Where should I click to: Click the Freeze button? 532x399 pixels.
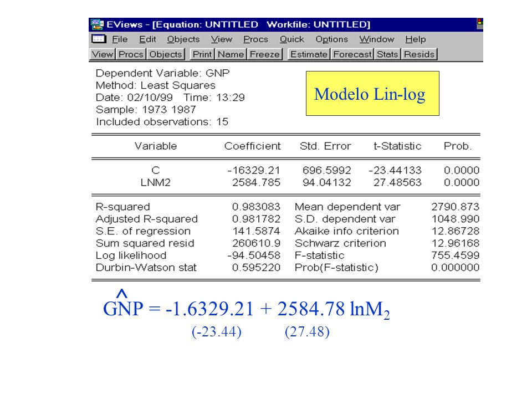265,54
